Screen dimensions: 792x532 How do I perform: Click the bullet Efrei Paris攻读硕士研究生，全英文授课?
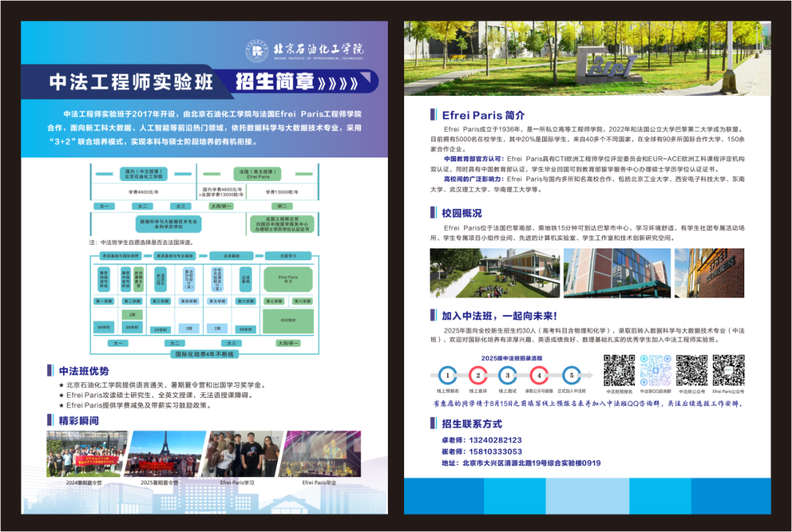tap(156, 395)
